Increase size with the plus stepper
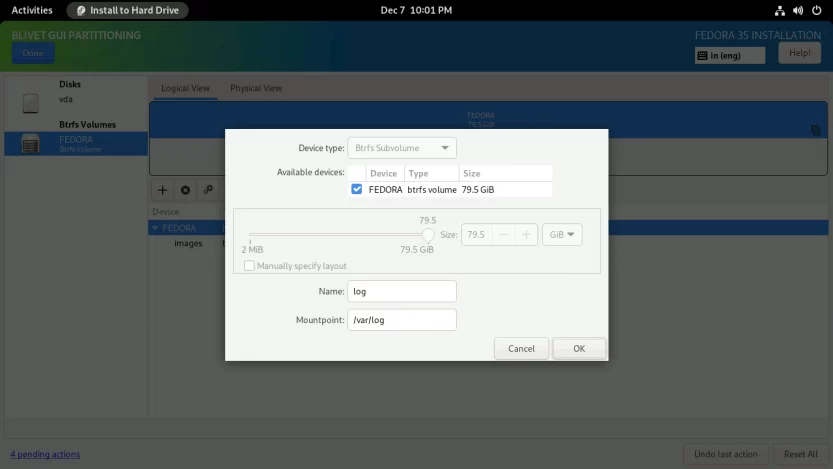 [x=526, y=234]
